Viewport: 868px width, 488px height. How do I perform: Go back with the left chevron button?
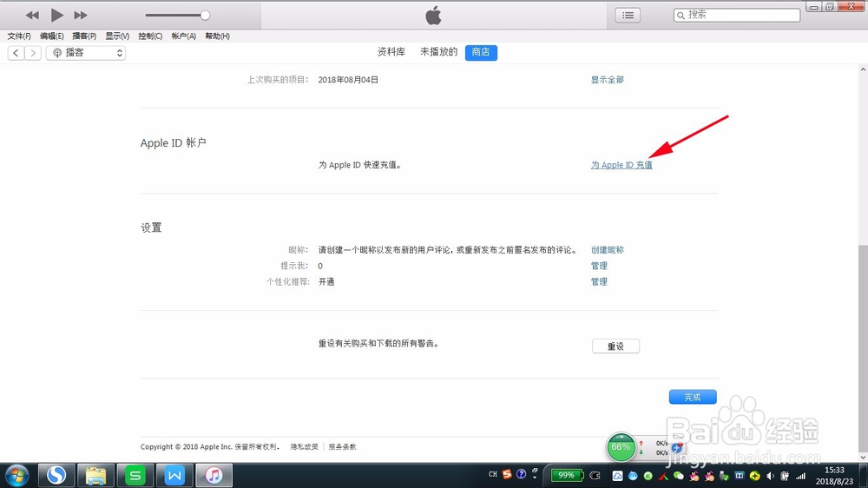16,53
